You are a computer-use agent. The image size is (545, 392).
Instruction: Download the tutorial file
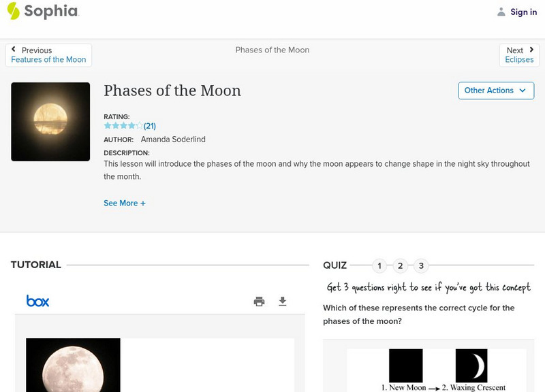(283, 301)
